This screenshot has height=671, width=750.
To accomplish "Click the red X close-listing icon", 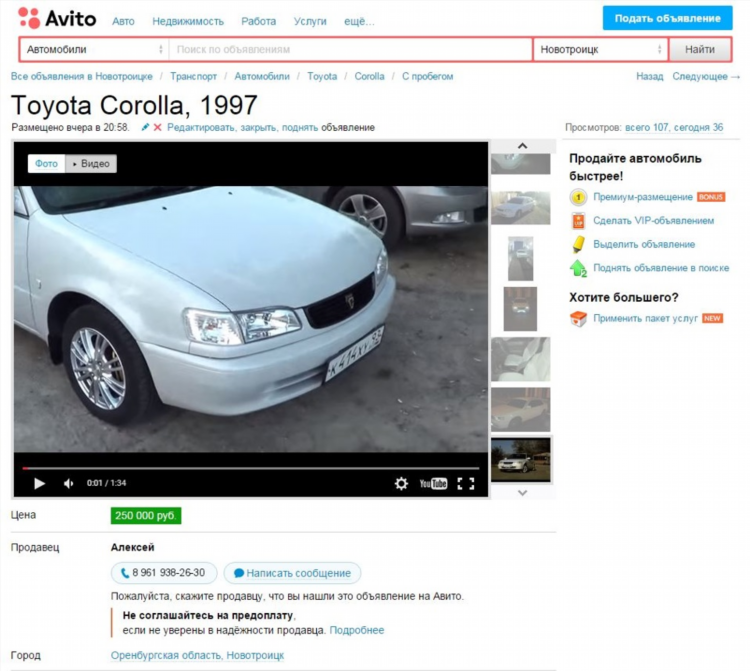I will tap(157, 127).
